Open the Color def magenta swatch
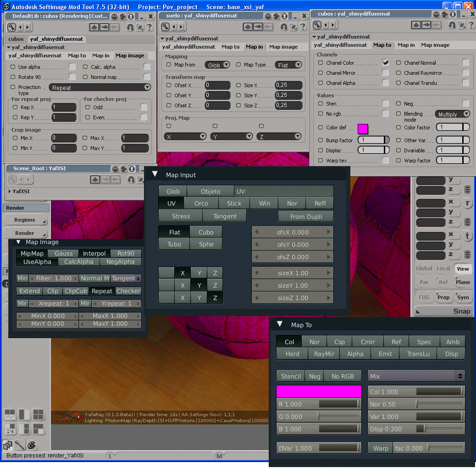This screenshot has height=468, width=476. click(362, 129)
